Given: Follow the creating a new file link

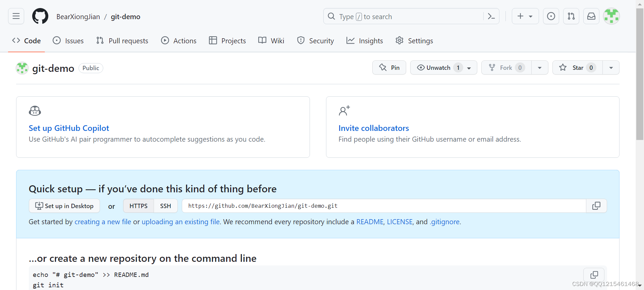Looking at the screenshot, I should tap(103, 222).
